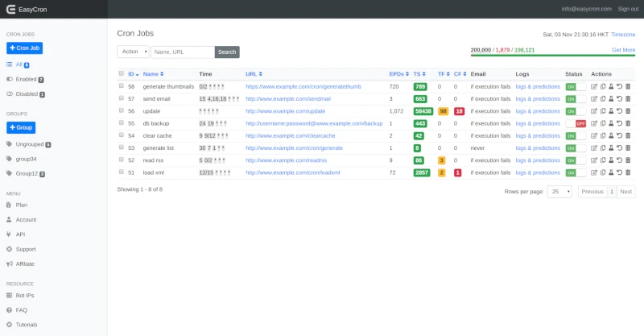Check the box for job 55
Screen dimensions: 644x336
(x=122, y=122)
